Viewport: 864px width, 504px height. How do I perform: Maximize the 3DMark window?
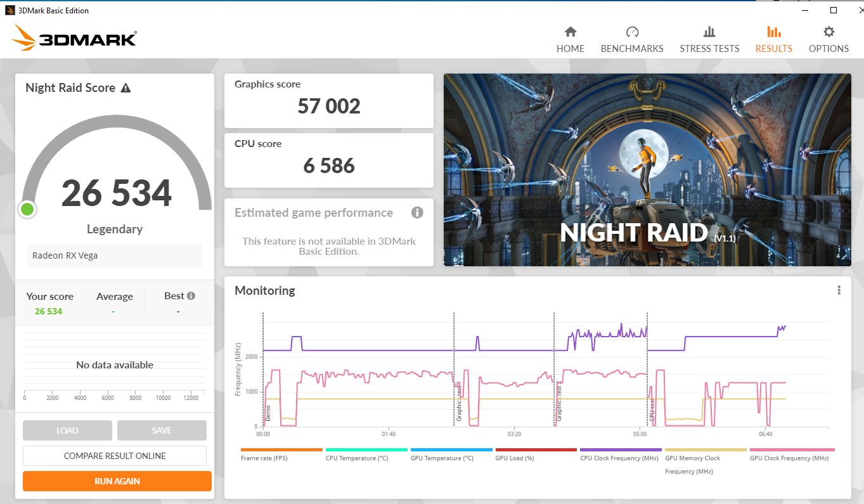[x=834, y=10]
